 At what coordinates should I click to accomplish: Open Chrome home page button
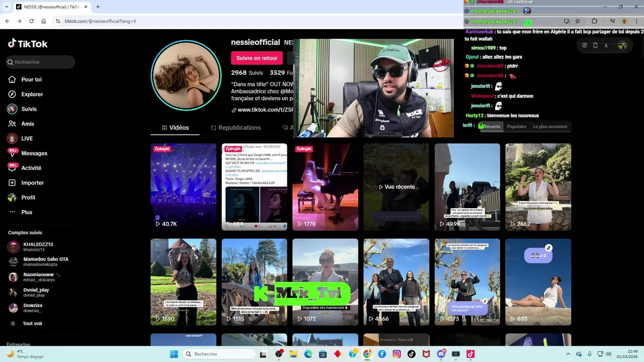point(43,21)
